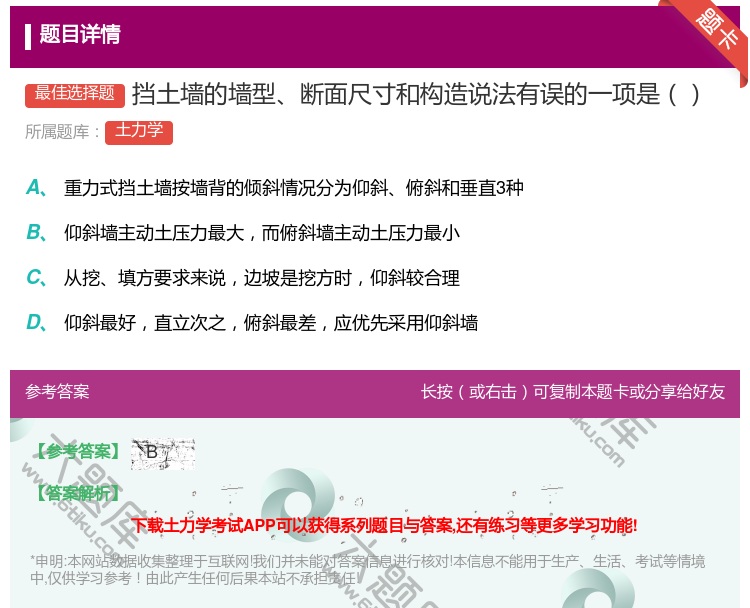
Task: Click the red 下载土力学考试APP promotion link
Action: 384,526
